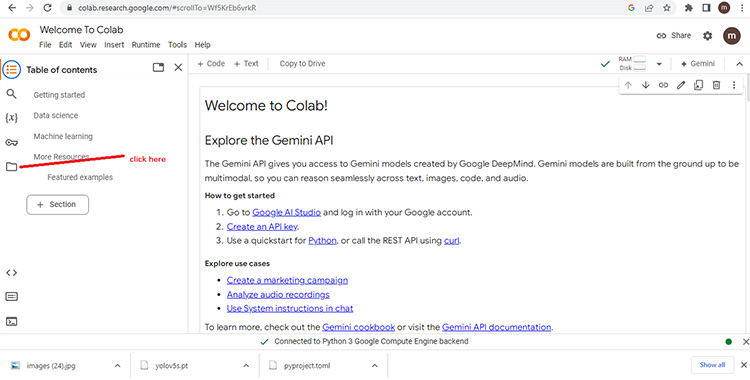Copy link to cell icon
This screenshot has width=750, height=380.
[663, 85]
